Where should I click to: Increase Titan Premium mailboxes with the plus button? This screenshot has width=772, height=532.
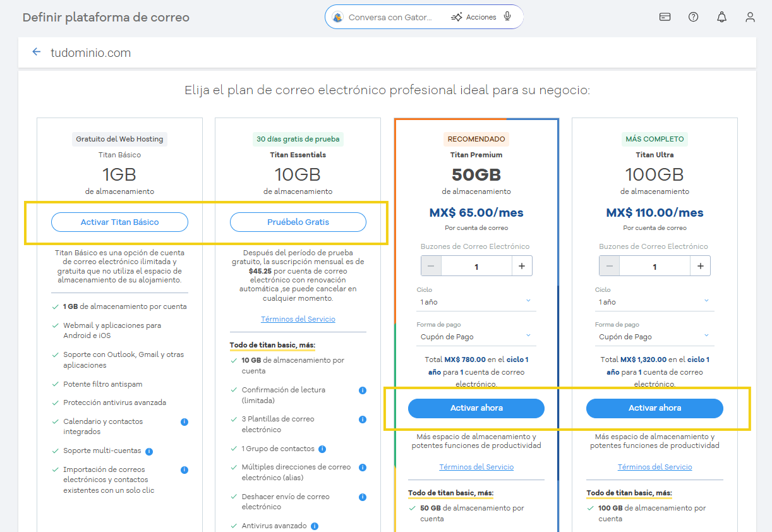pyautogui.click(x=521, y=265)
